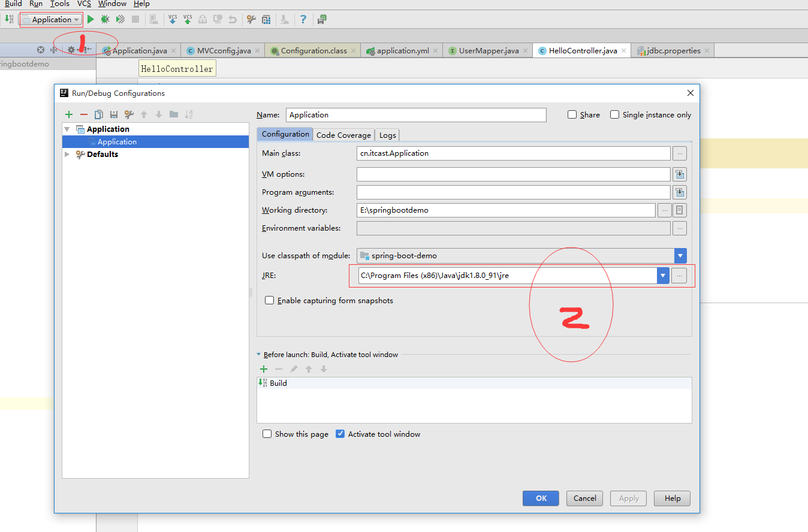Open application.yml editor tab
This screenshot has height=532, width=808.
(402, 51)
